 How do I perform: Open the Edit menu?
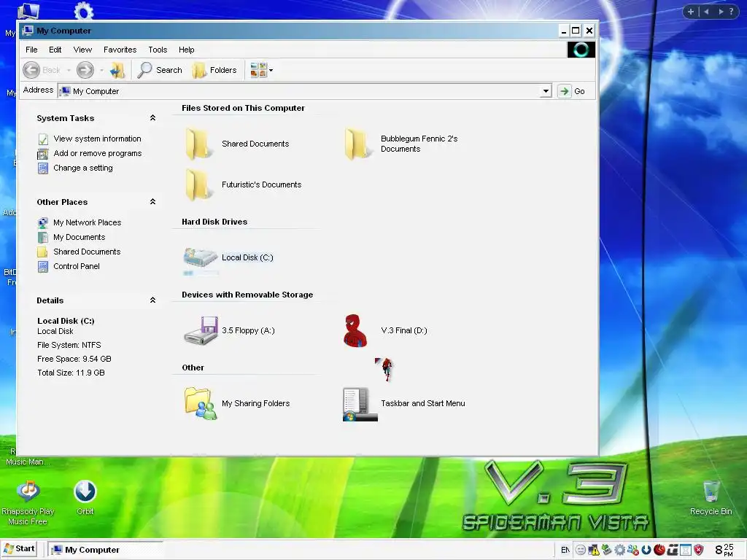click(x=55, y=50)
